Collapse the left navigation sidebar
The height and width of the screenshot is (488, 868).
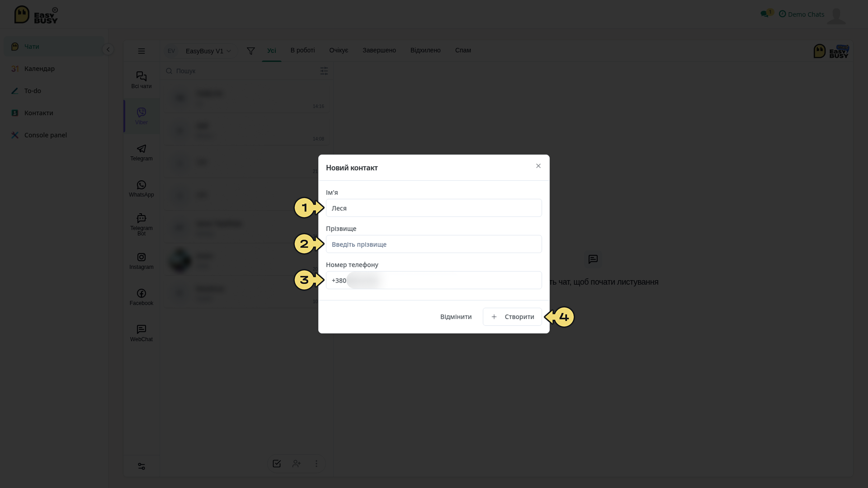[108, 49]
